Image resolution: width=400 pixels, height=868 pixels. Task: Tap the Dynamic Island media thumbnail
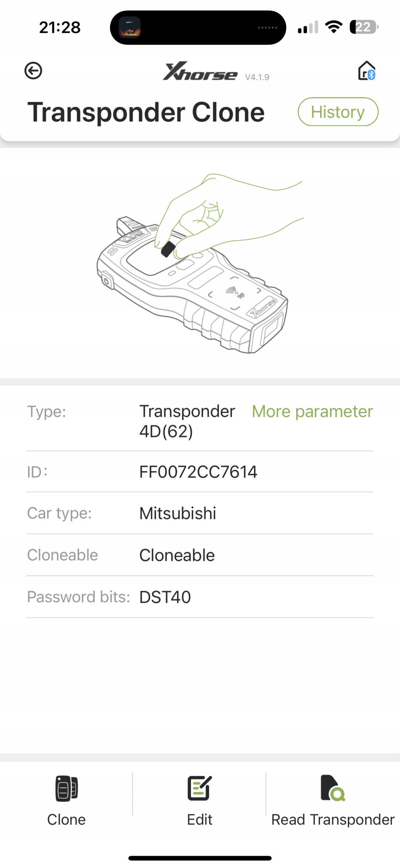pos(129,27)
